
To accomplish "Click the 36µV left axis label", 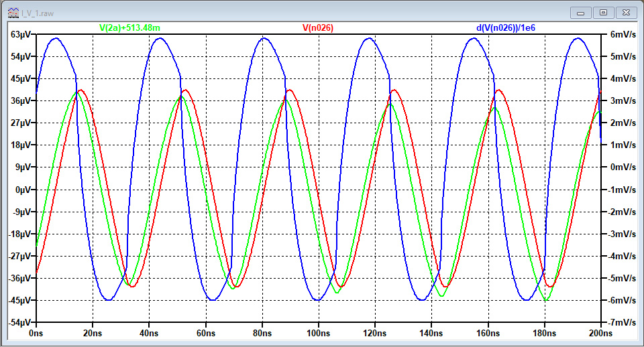I will pyautogui.click(x=21, y=101).
